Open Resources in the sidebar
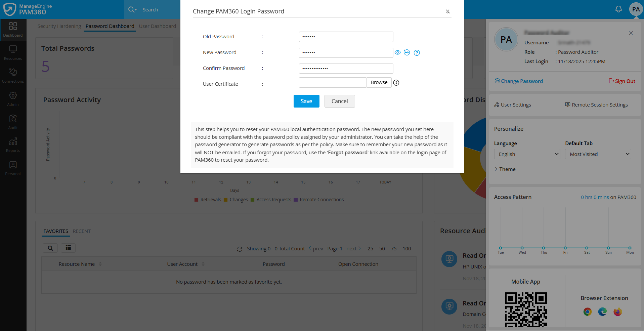 coord(13,53)
